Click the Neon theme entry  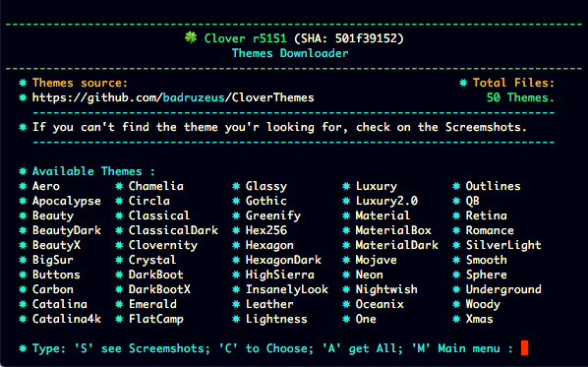pyautogui.click(x=370, y=275)
